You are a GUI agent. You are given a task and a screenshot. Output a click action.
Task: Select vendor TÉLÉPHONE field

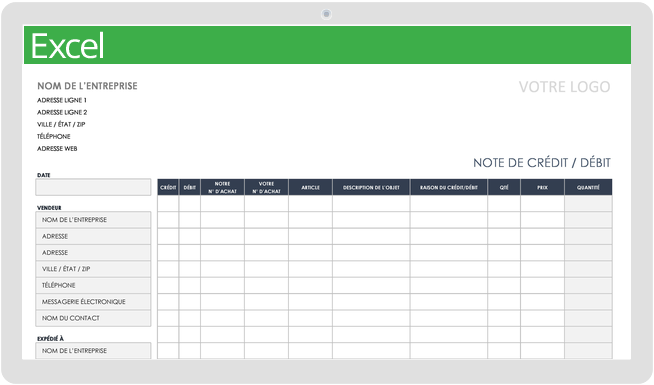coord(93,285)
